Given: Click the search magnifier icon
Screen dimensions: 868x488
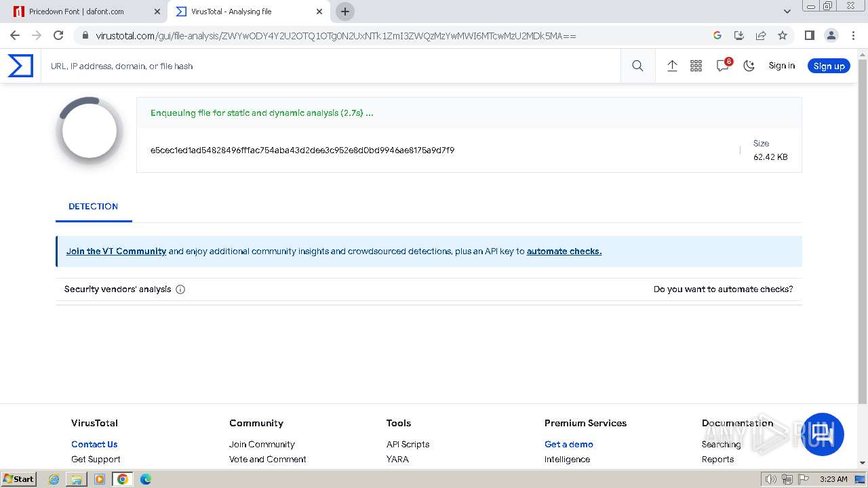Looking at the screenshot, I should coord(637,66).
